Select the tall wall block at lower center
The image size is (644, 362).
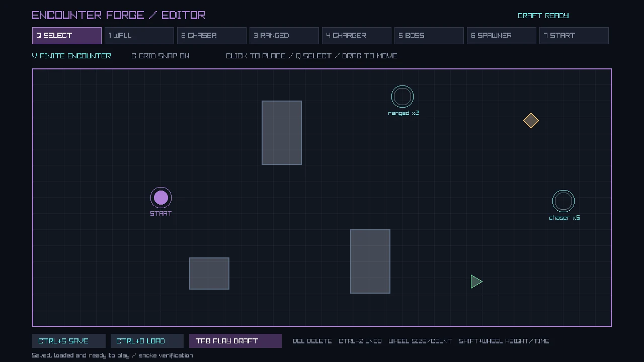370,261
